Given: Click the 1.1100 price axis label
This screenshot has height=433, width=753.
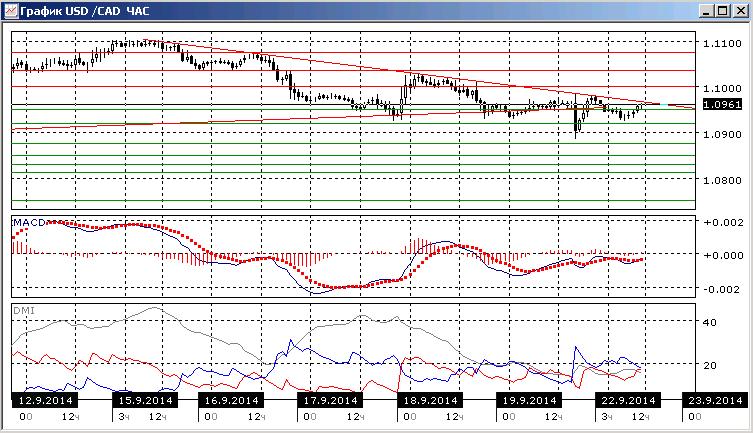Looking at the screenshot, I should [722, 44].
